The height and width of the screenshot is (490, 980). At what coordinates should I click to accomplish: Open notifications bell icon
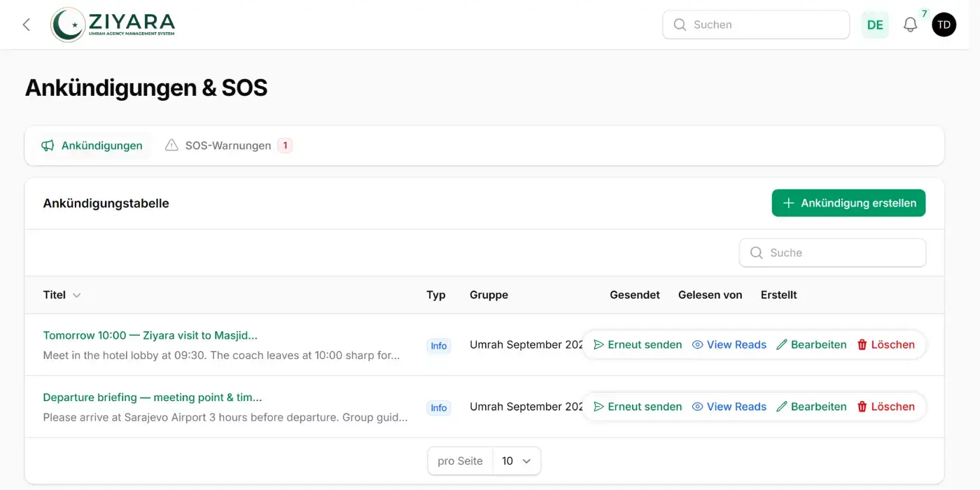click(x=910, y=24)
